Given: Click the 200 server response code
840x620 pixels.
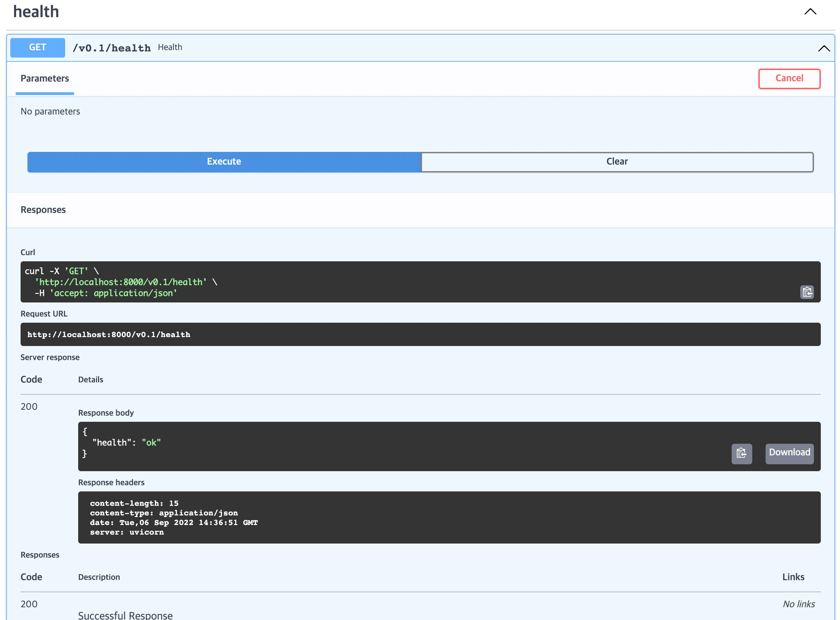Looking at the screenshot, I should coord(29,406).
